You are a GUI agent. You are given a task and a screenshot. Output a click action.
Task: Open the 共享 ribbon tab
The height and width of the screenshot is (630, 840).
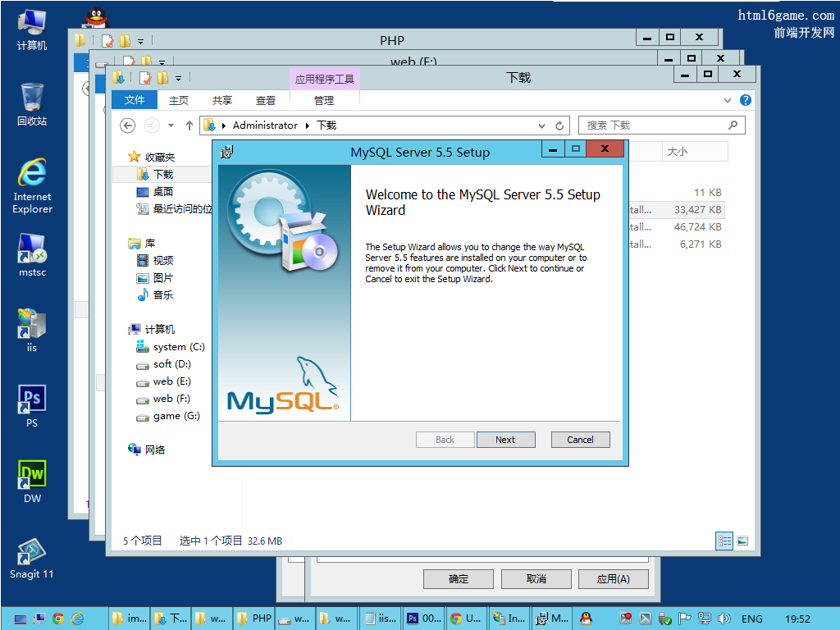[221, 100]
